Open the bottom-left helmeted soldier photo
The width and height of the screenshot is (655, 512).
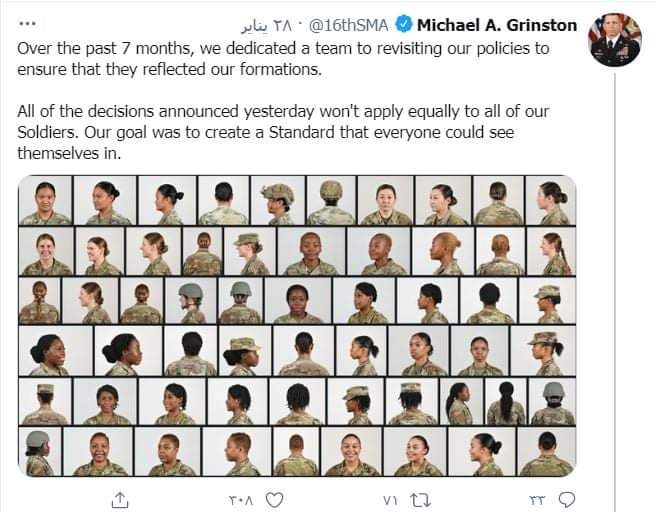(39, 451)
